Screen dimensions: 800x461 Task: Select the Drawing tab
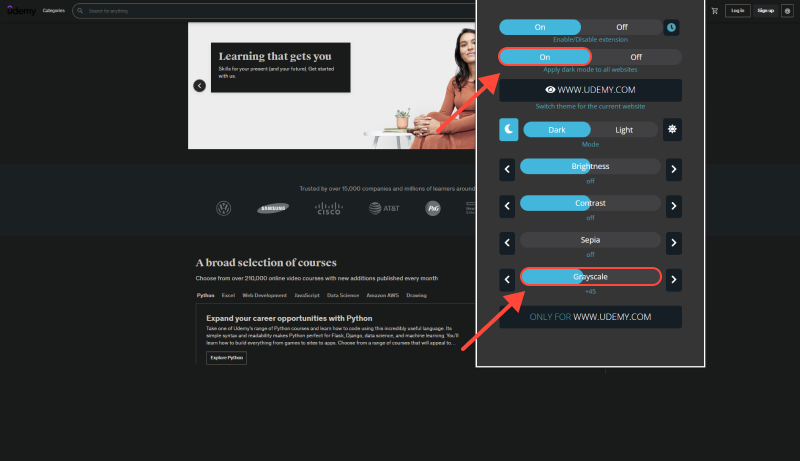[x=416, y=295]
